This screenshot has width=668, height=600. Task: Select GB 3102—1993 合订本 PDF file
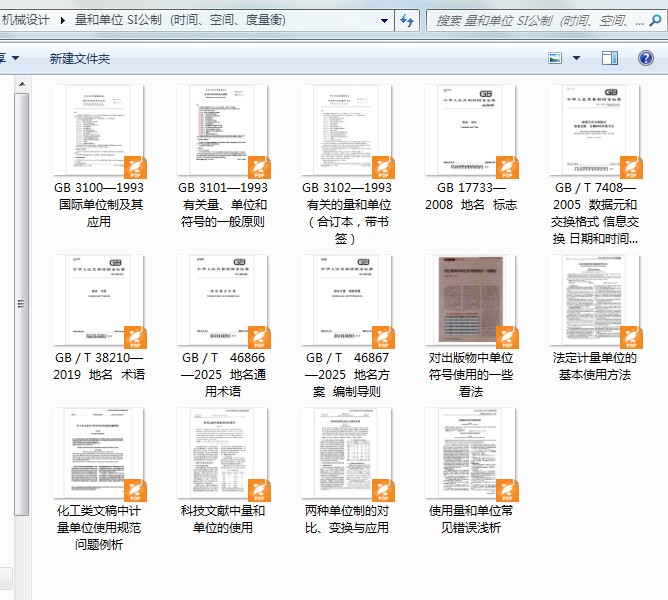[347, 165]
